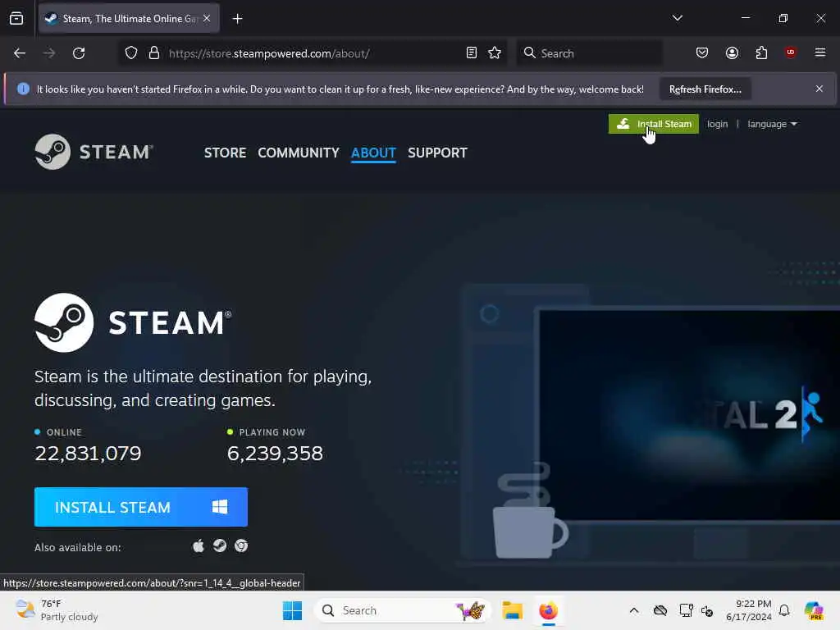
Task: Open Firefox View icon in tab bar
Action: (x=16, y=18)
